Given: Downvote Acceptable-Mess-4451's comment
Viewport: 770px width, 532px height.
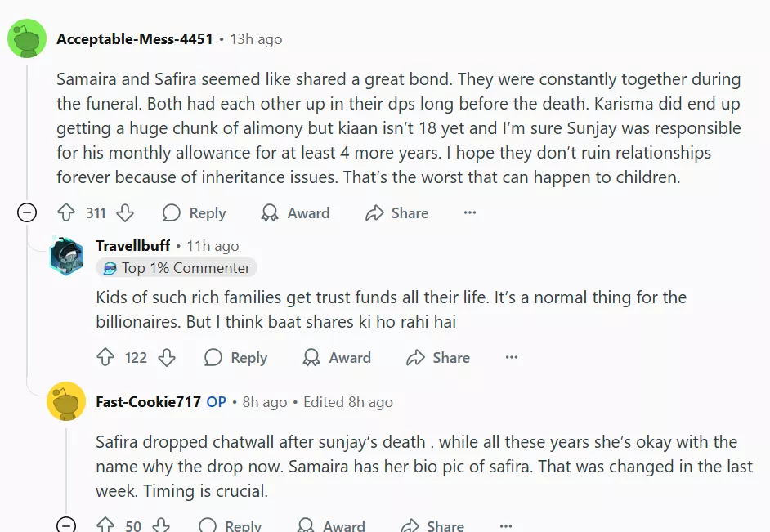Looking at the screenshot, I should [x=125, y=213].
